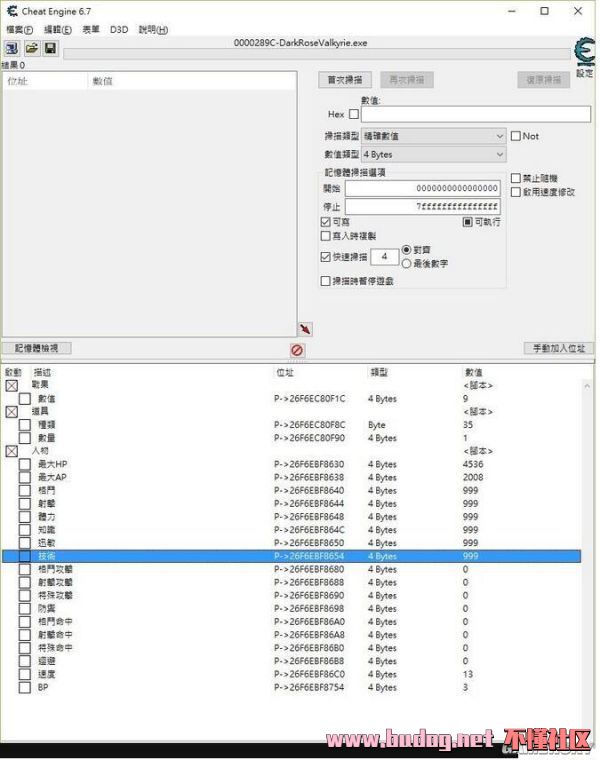Select the highlighted 技術 row
This screenshot has height=760, width=600.
tap(292, 556)
